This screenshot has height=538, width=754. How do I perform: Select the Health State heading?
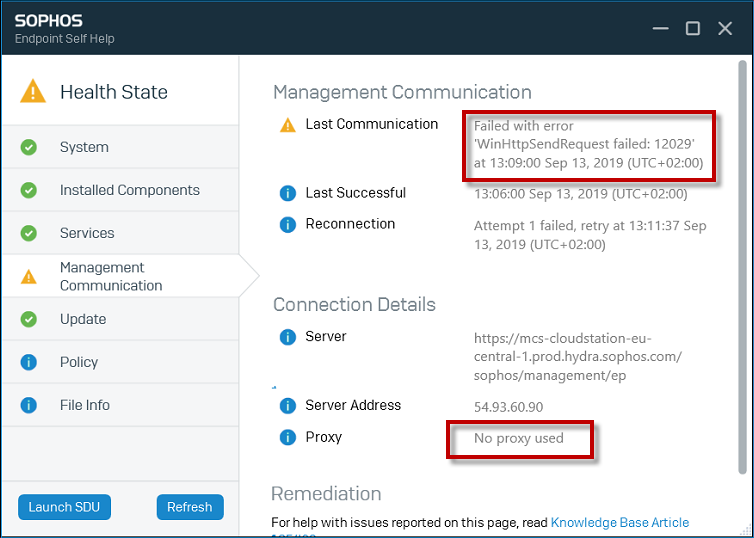click(x=114, y=92)
